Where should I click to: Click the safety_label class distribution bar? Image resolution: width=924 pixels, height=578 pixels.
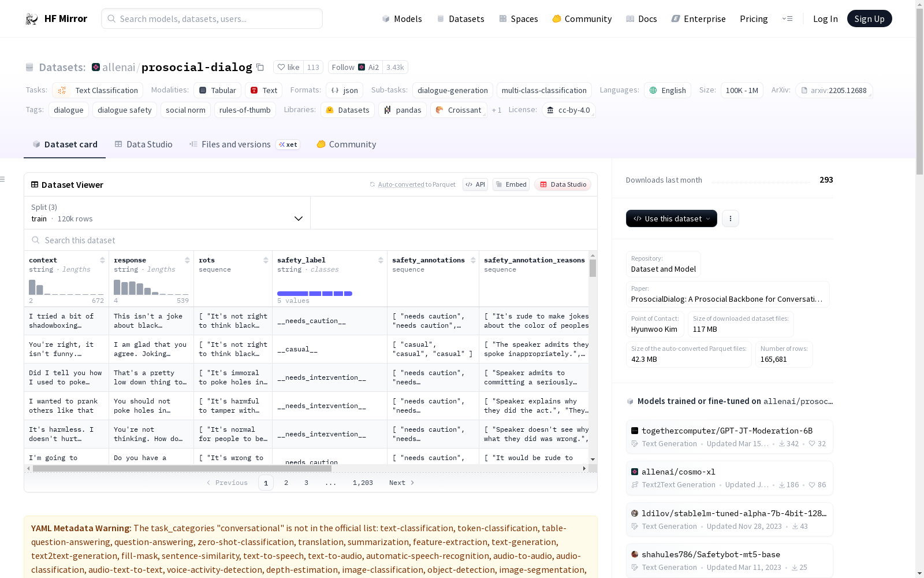(x=315, y=294)
